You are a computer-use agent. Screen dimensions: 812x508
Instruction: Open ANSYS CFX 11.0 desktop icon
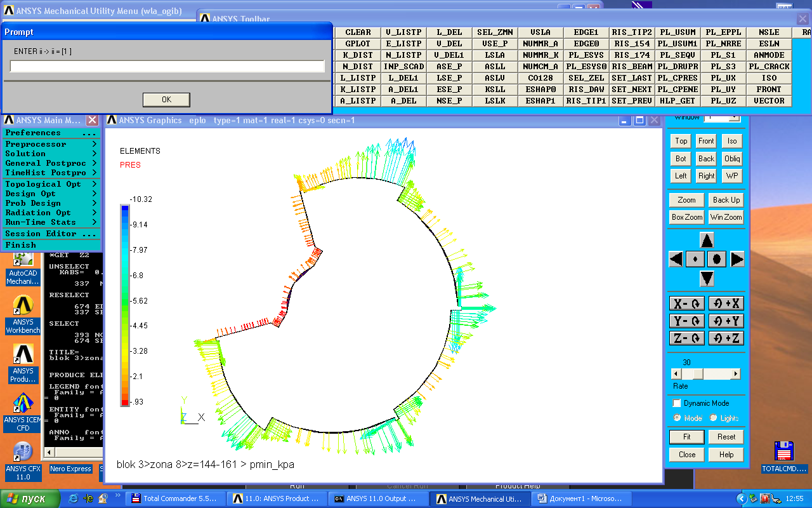(x=23, y=461)
